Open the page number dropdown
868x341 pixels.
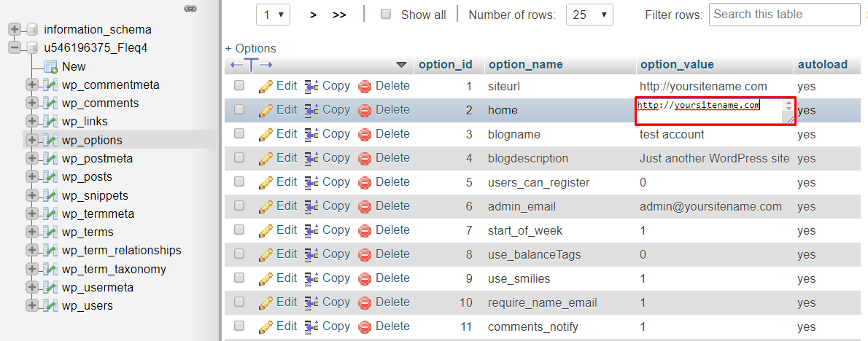(274, 15)
